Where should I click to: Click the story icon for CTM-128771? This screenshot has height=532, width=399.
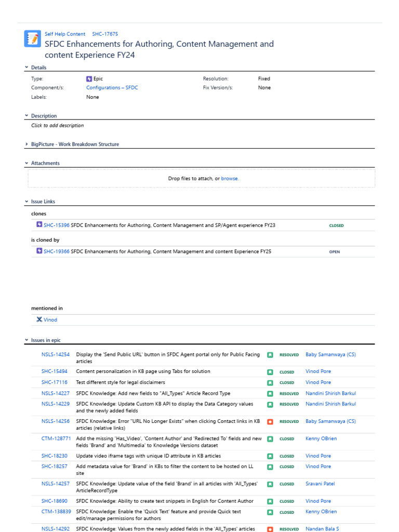pos(270,439)
